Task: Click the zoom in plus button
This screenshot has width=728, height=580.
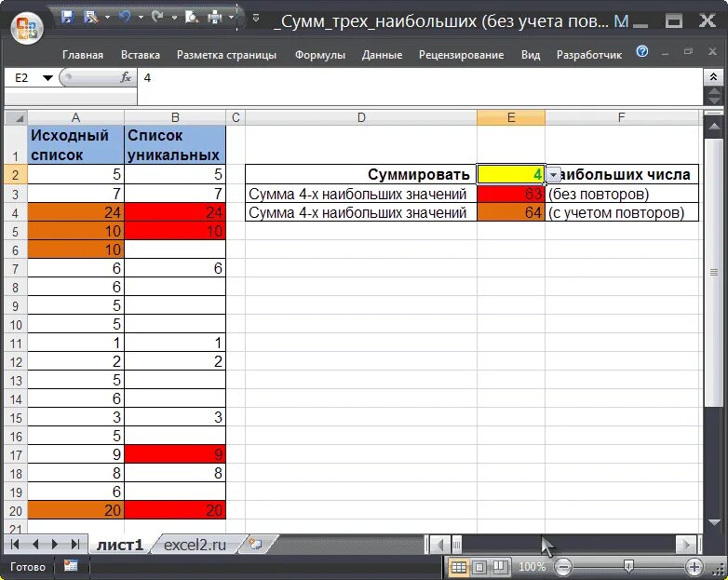Action: pos(694,567)
